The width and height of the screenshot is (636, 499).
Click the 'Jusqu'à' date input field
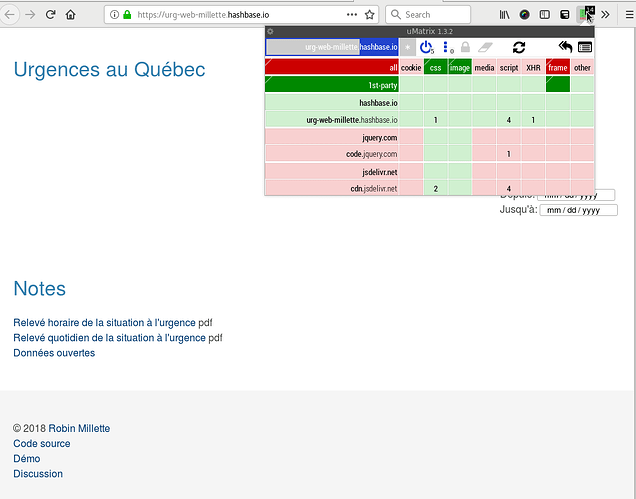[578, 210]
